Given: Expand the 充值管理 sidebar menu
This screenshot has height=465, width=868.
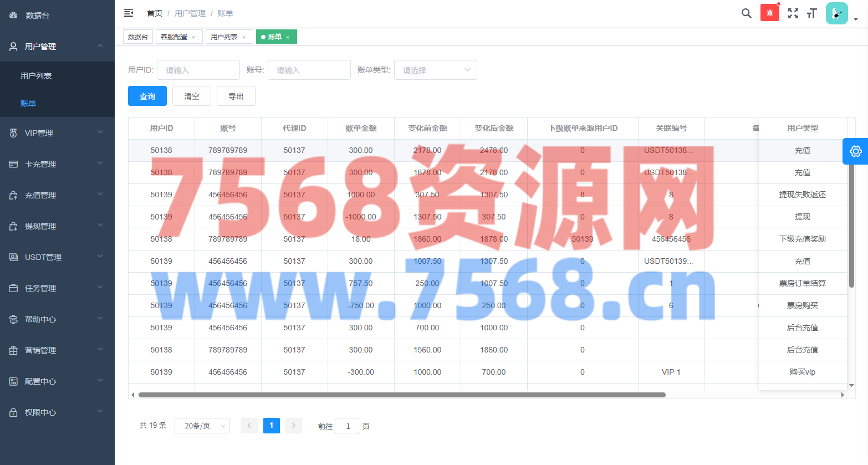Looking at the screenshot, I should coord(57,195).
